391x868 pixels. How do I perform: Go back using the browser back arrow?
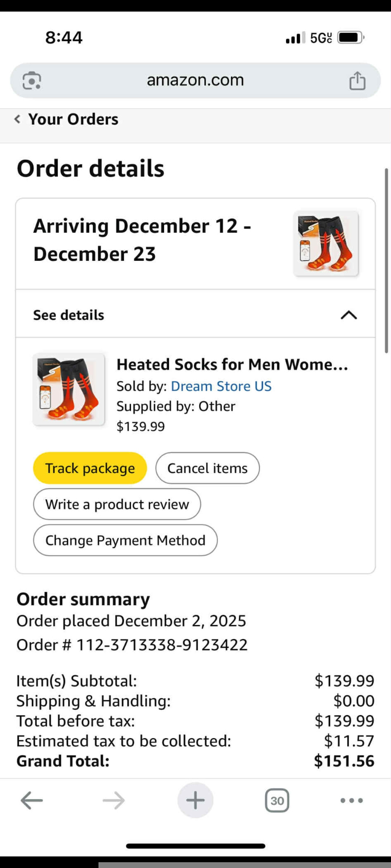32,800
